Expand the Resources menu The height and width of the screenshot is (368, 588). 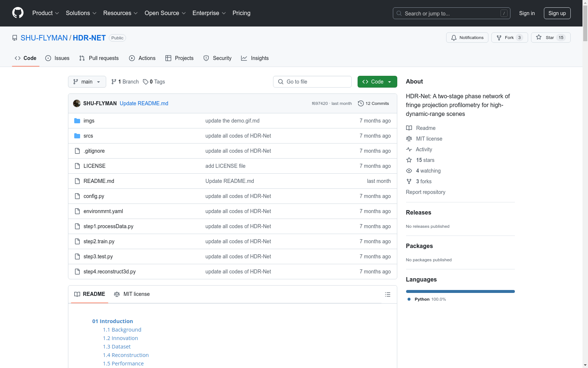(121, 13)
